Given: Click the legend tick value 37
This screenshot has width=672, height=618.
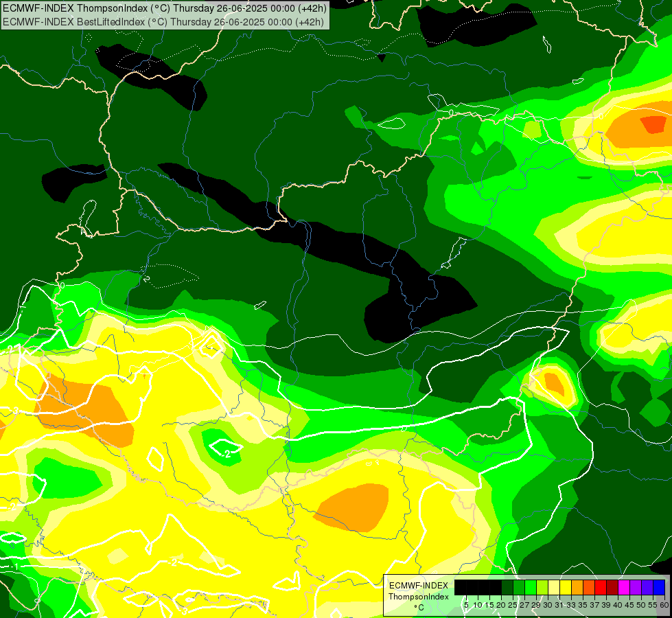Looking at the screenshot, I should (595, 605).
